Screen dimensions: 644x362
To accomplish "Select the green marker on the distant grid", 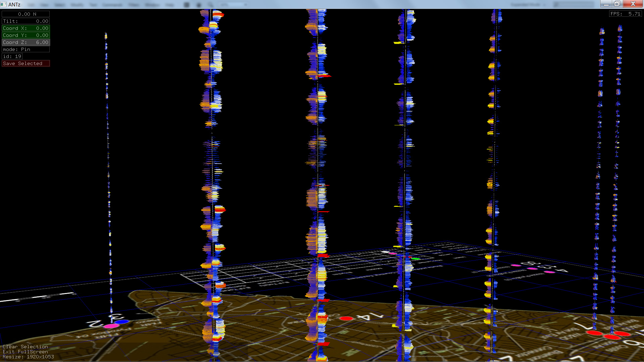I will [416, 259].
